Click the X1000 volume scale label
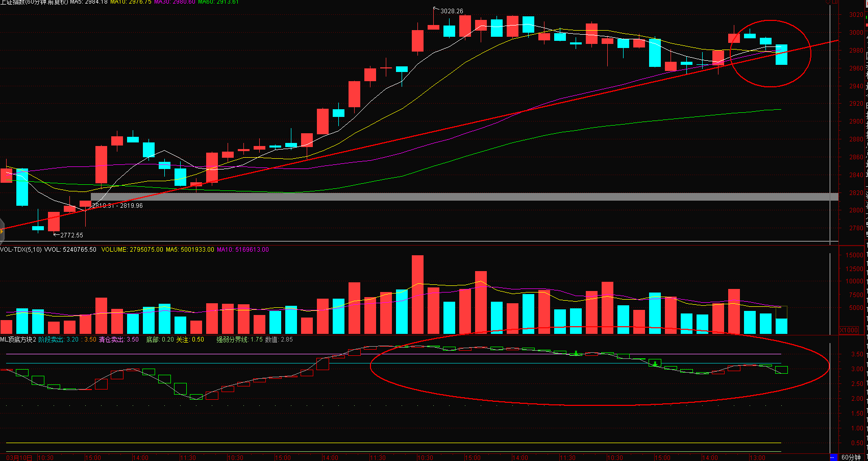The image size is (868, 461). [x=849, y=330]
